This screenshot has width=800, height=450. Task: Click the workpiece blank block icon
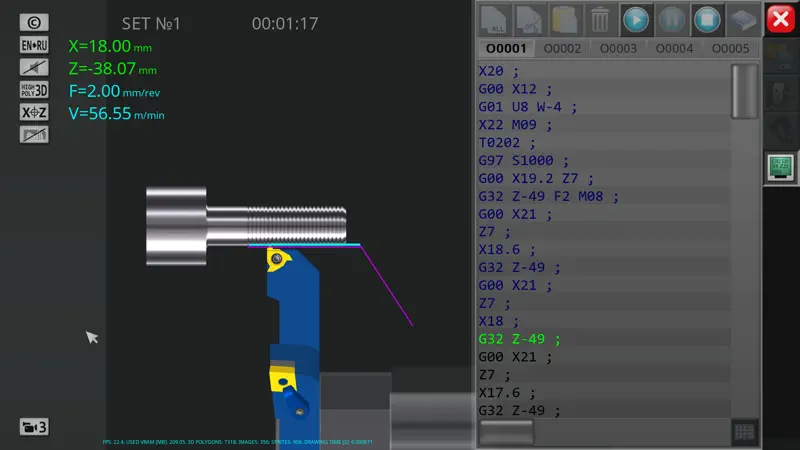[x=743, y=20]
